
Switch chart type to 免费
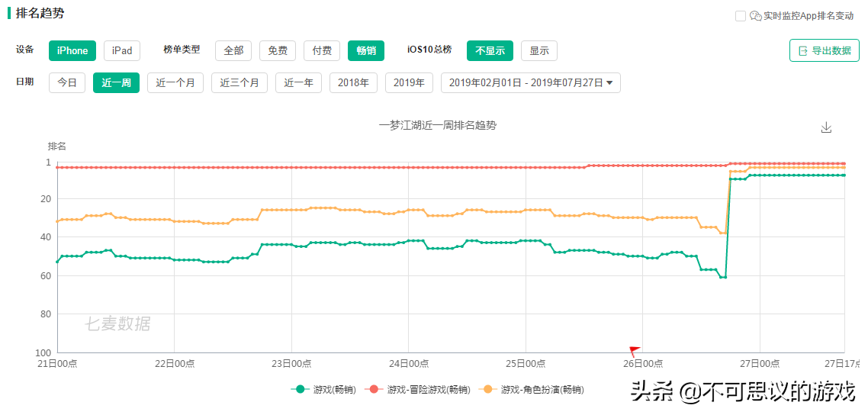[278, 51]
